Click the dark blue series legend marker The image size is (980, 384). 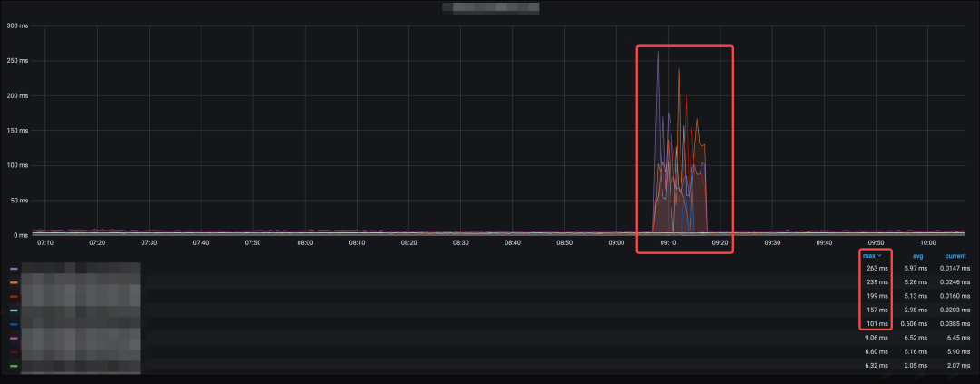coord(14,324)
